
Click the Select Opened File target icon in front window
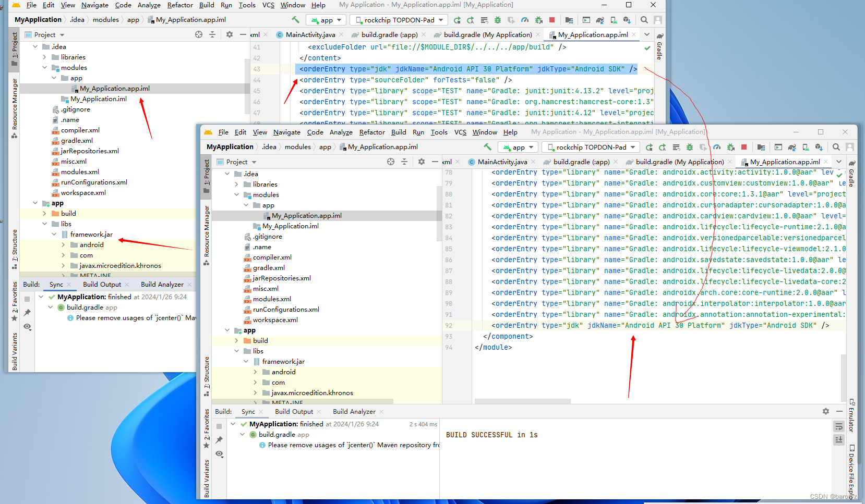coord(391,162)
